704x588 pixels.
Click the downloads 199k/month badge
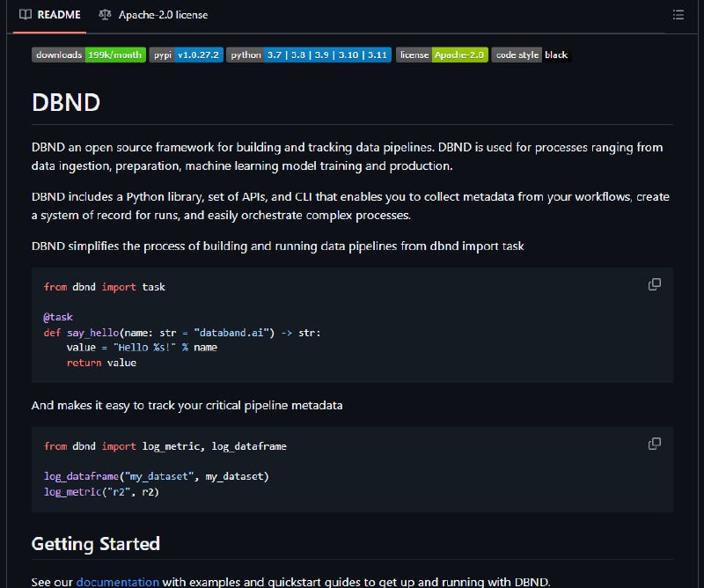89,55
